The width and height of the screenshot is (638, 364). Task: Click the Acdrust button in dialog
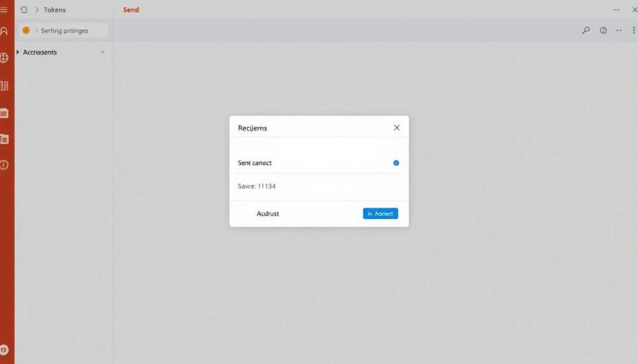[x=268, y=213]
